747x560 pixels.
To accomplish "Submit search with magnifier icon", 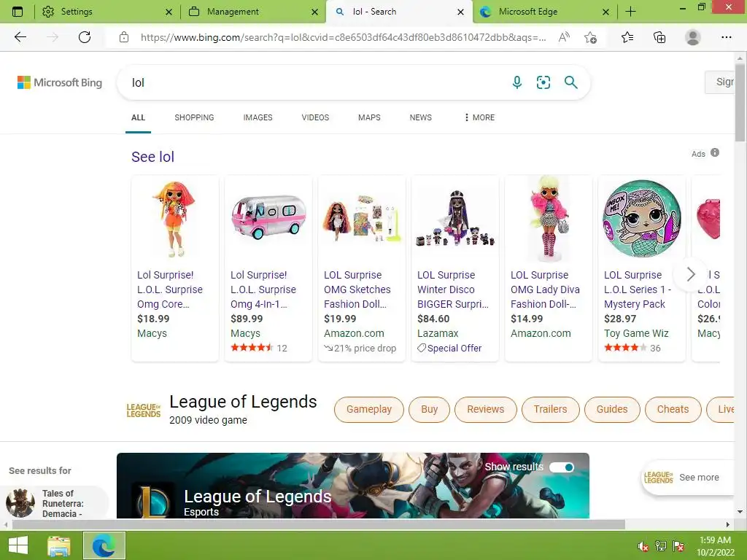I will coord(570,82).
